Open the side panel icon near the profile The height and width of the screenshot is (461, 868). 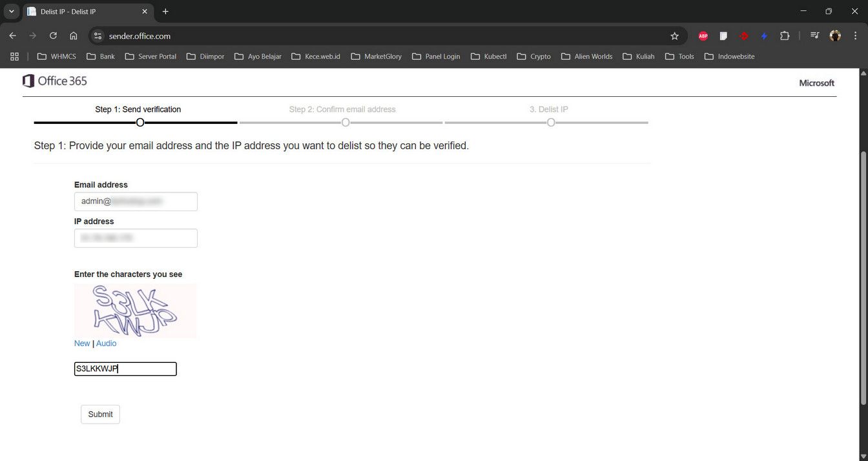pyautogui.click(x=814, y=36)
